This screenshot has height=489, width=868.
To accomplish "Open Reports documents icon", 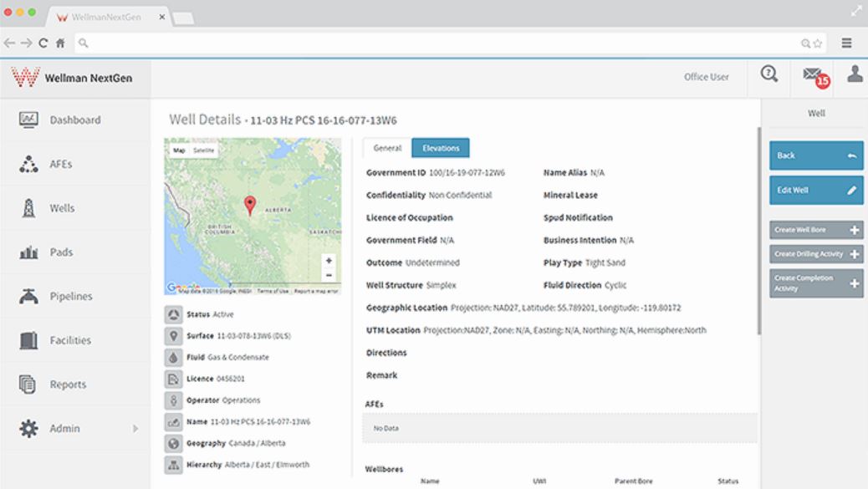I will click(x=27, y=384).
